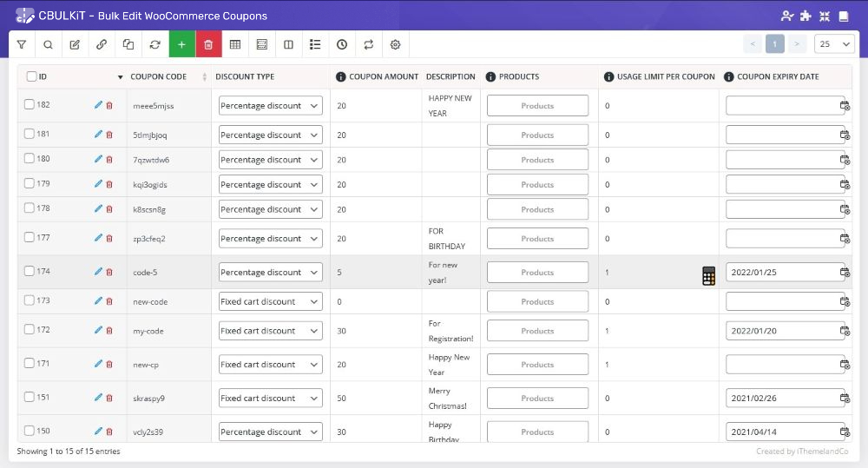Open discount type dropdown for meee5mjss
The height and width of the screenshot is (468, 868).
270,106
